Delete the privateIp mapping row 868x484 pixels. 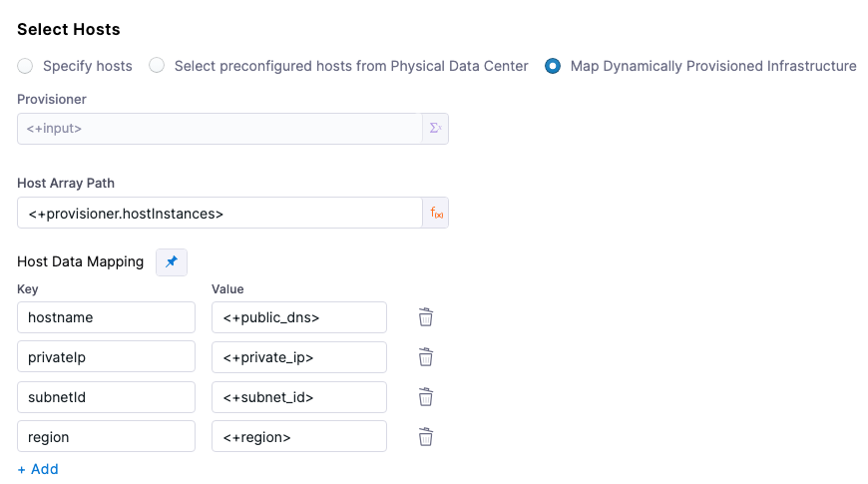click(x=425, y=357)
